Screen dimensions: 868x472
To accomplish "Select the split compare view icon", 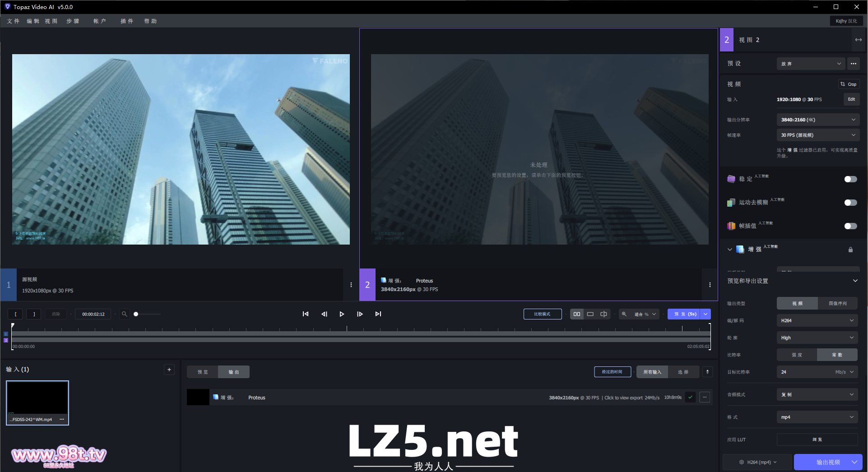I will coord(603,314).
